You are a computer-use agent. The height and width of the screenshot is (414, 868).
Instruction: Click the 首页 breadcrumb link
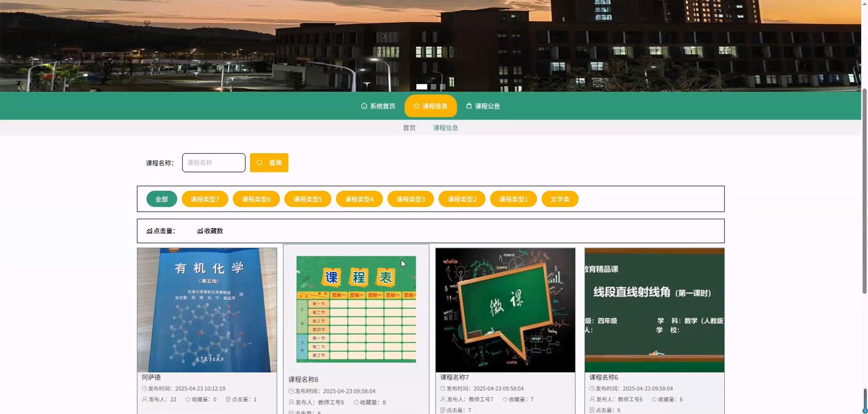[409, 128]
